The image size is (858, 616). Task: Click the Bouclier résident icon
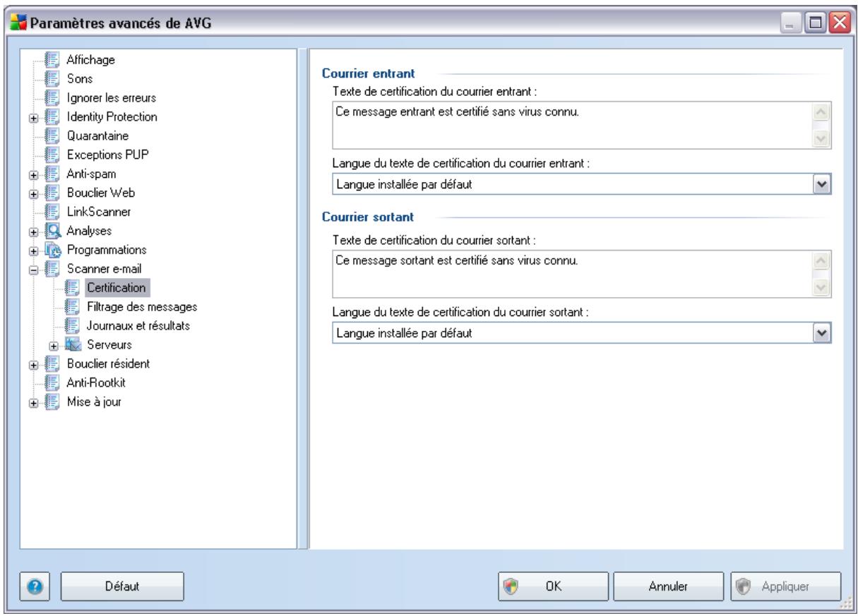pyautogui.click(x=51, y=364)
